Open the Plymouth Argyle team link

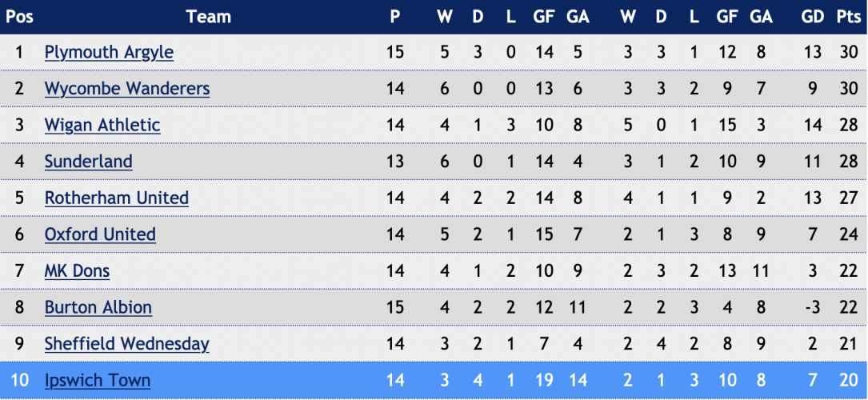109,53
